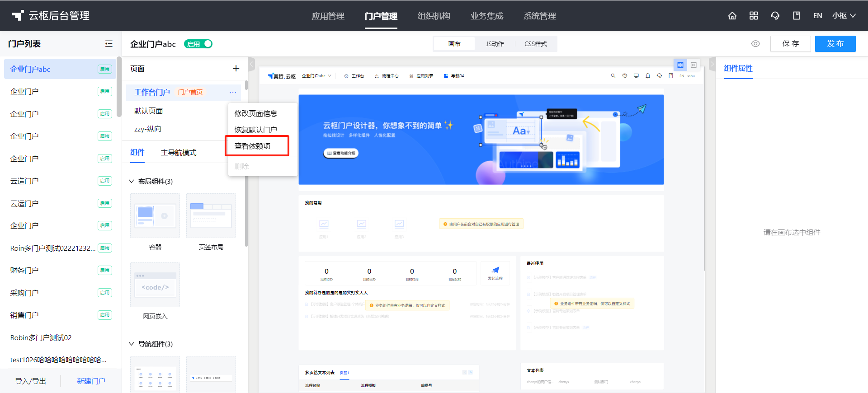Add a new page with plus icon

(x=236, y=68)
